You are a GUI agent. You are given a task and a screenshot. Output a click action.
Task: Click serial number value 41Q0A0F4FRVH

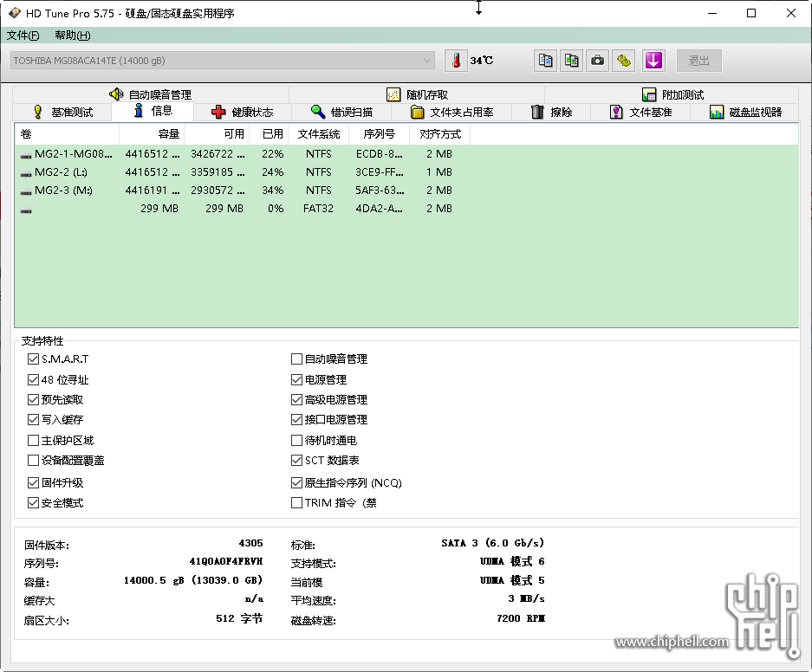point(226,561)
